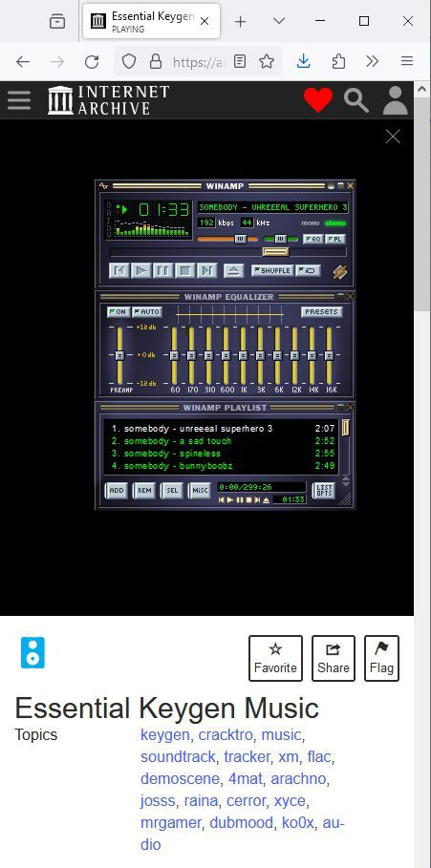
Task: Go to the previous track in Winamp
Action: [x=119, y=270]
